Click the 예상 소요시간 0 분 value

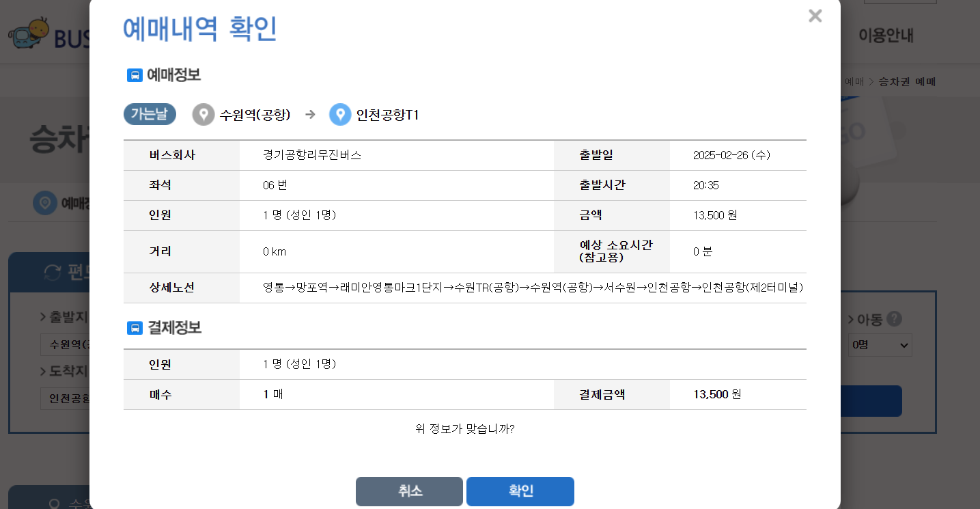click(x=703, y=251)
